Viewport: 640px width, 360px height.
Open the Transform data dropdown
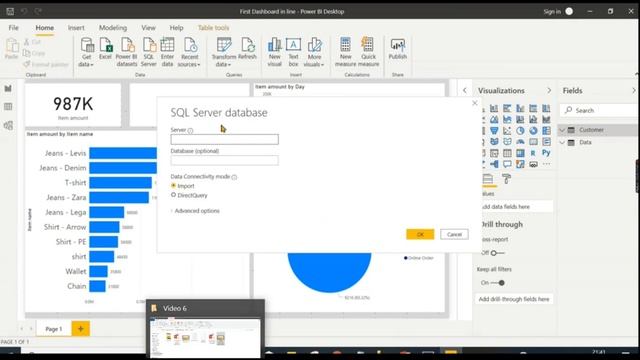[x=223, y=52]
